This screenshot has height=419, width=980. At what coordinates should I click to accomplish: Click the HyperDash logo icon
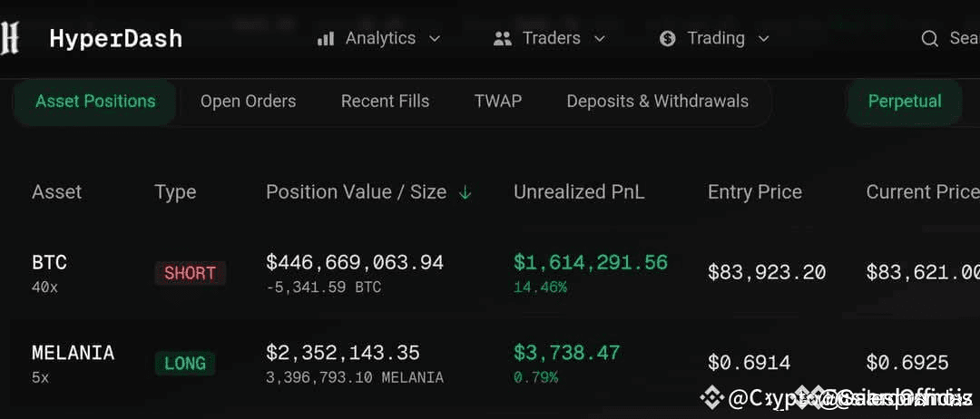tap(10, 38)
